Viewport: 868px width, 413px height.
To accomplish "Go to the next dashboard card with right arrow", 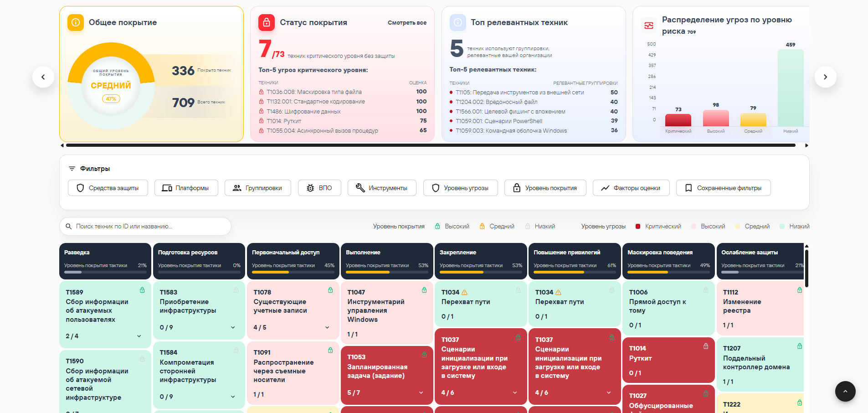I will tap(825, 77).
